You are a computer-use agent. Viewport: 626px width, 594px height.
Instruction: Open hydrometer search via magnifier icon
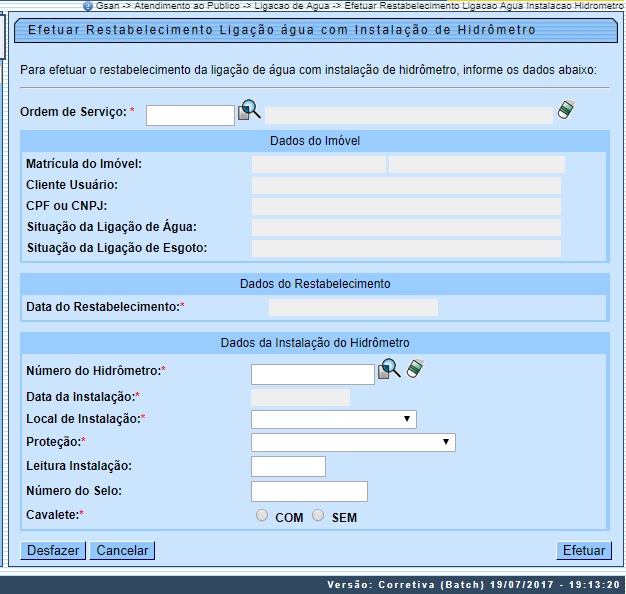click(389, 371)
